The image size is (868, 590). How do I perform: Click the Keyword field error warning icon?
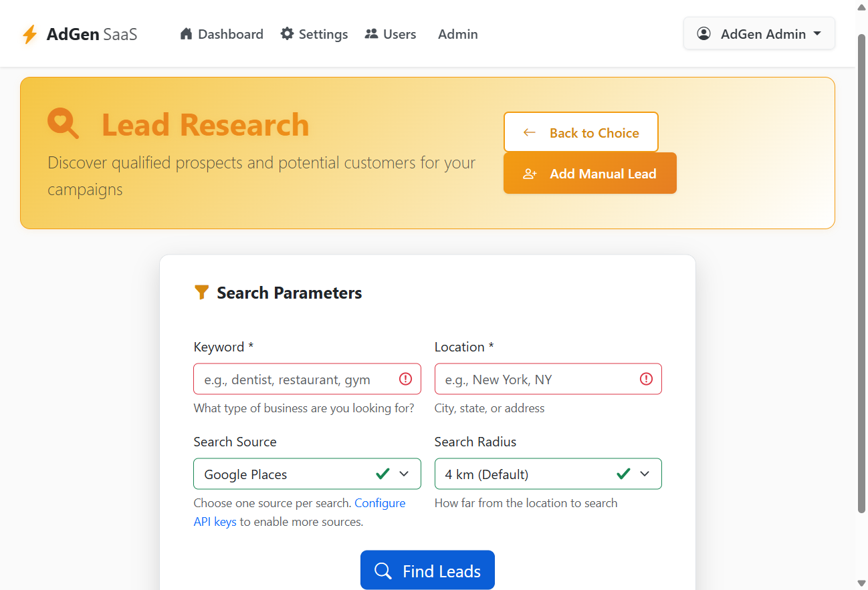tap(405, 379)
